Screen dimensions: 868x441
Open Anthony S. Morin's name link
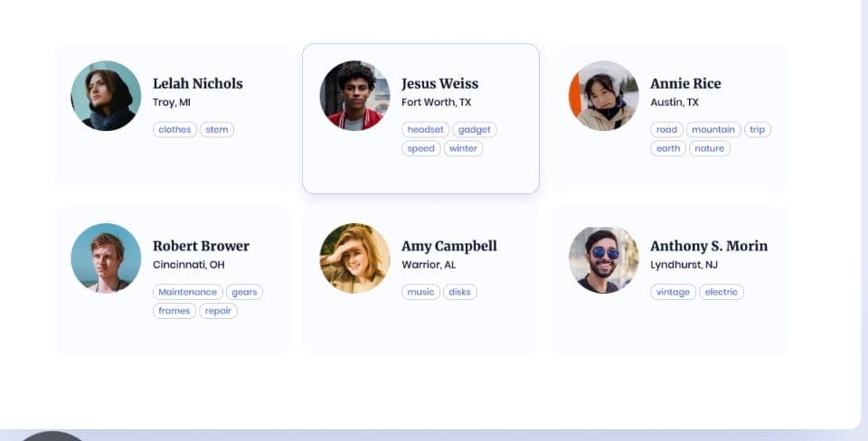pyautogui.click(x=709, y=246)
